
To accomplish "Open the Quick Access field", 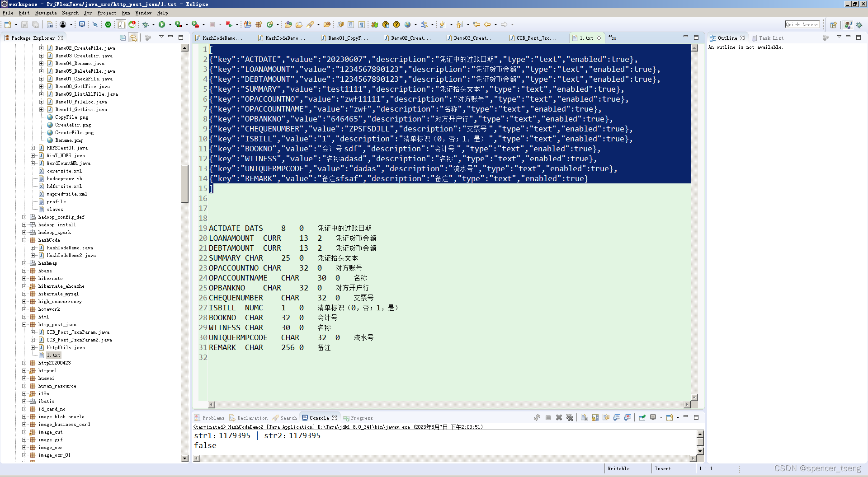I will (x=802, y=24).
